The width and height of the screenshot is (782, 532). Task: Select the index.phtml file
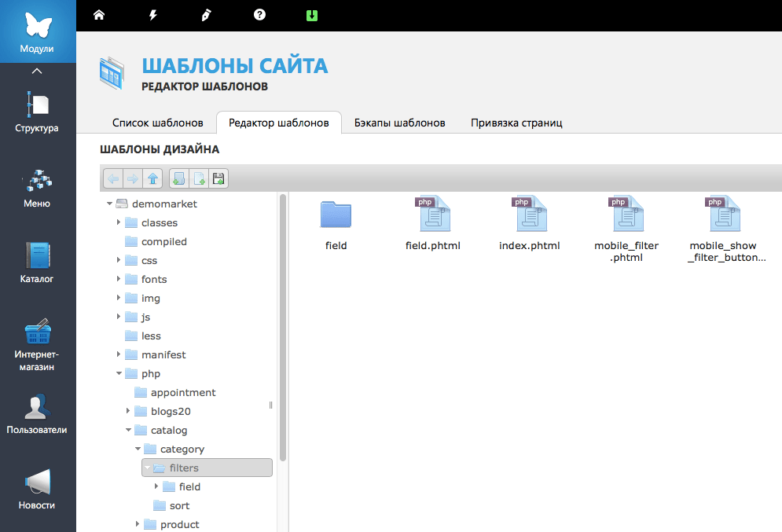(x=530, y=223)
